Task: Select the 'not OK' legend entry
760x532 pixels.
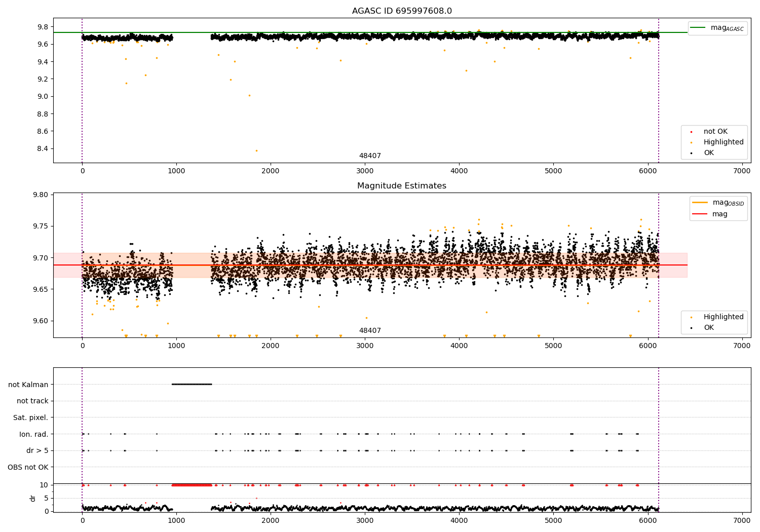Action: click(x=715, y=132)
